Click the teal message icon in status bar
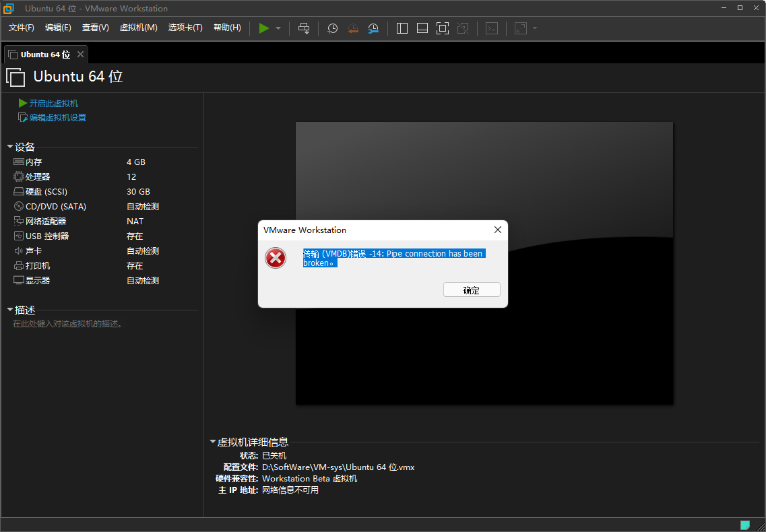The width and height of the screenshot is (766, 532). click(x=745, y=525)
